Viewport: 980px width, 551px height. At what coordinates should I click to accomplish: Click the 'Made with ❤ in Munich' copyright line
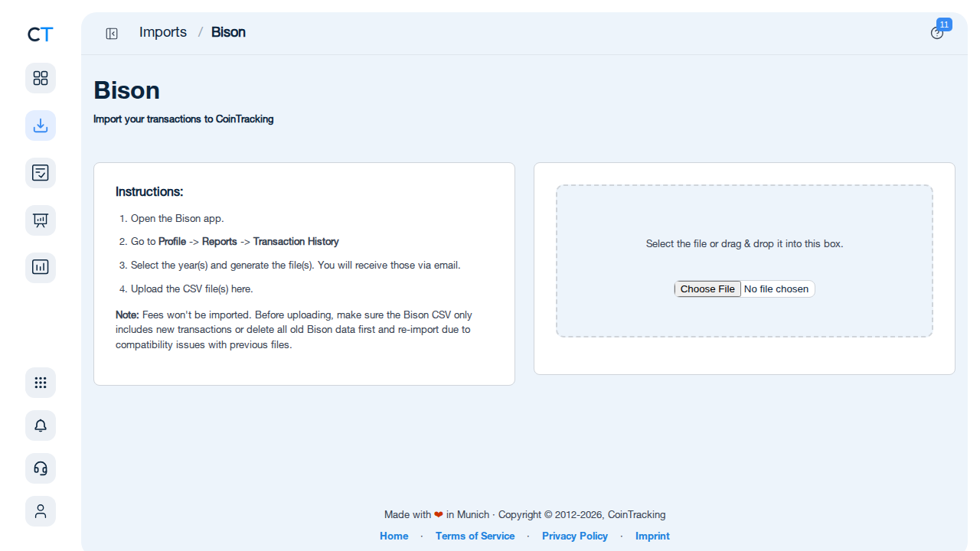coord(525,514)
